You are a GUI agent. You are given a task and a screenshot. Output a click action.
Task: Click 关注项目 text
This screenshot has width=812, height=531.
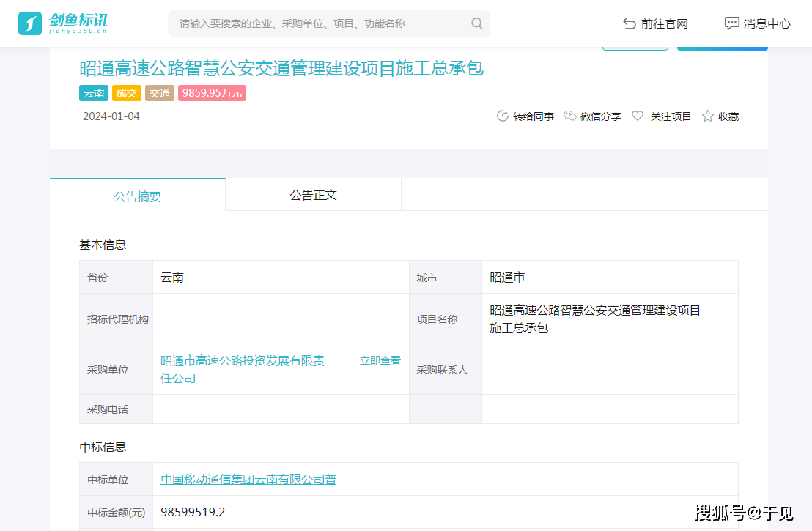(x=671, y=116)
